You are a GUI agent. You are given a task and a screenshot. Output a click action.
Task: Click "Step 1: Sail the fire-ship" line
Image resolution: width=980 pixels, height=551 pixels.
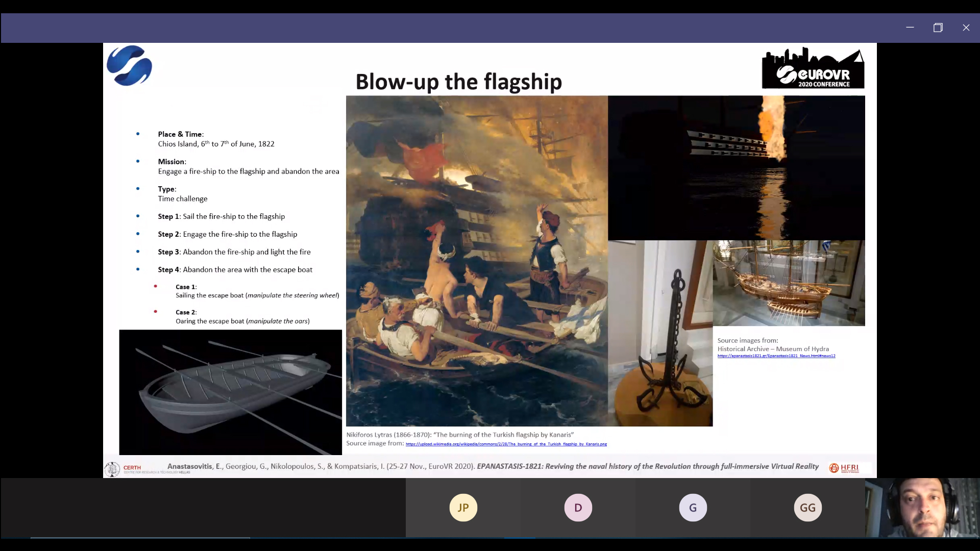222,216
